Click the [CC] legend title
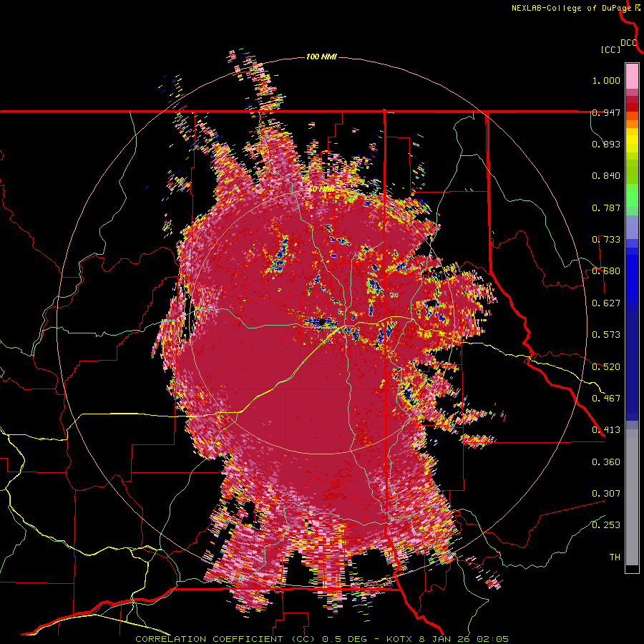The width and height of the screenshot is (644, 644). pos(611,49)
